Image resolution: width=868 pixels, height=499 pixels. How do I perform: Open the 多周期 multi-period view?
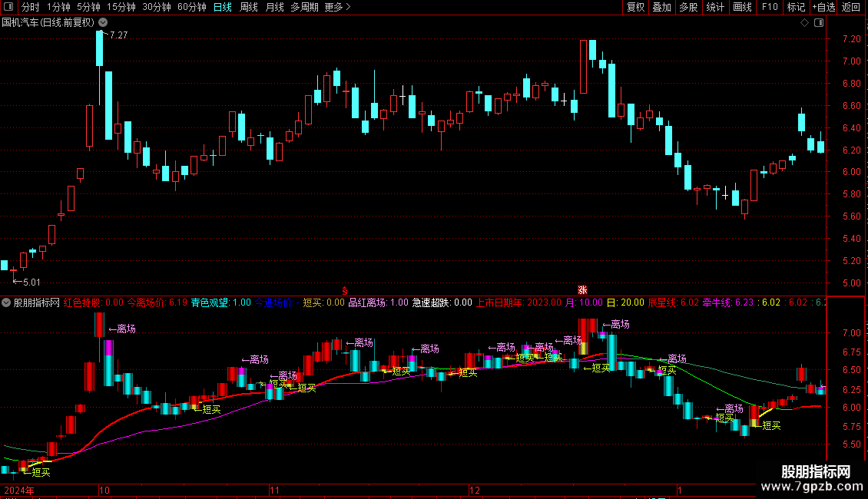pos(304,7)
